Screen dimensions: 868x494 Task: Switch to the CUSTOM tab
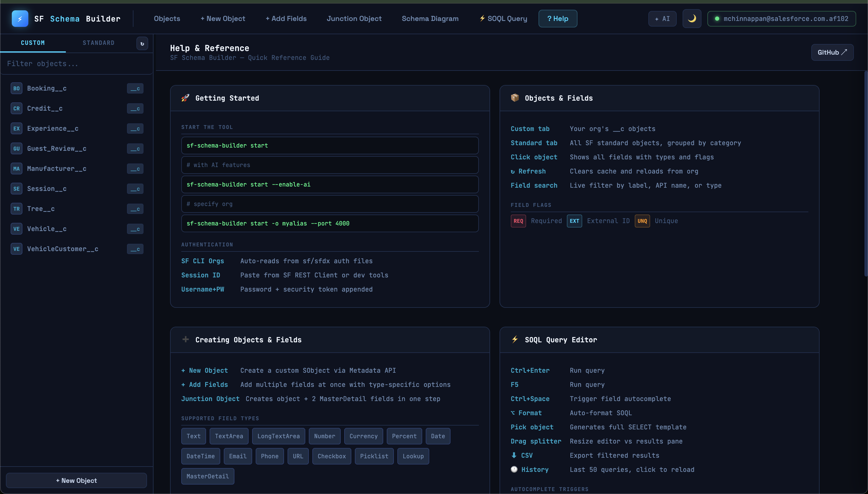(x=33, y=43)
